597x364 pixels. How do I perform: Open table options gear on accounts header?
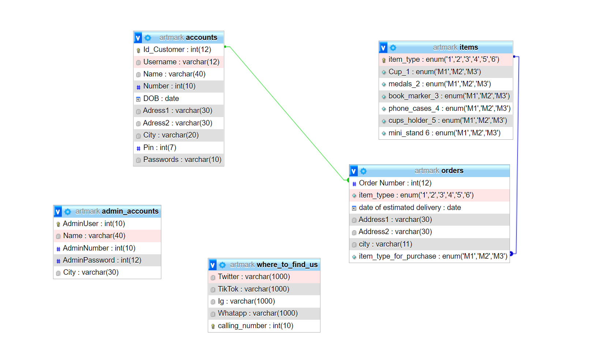148,37
